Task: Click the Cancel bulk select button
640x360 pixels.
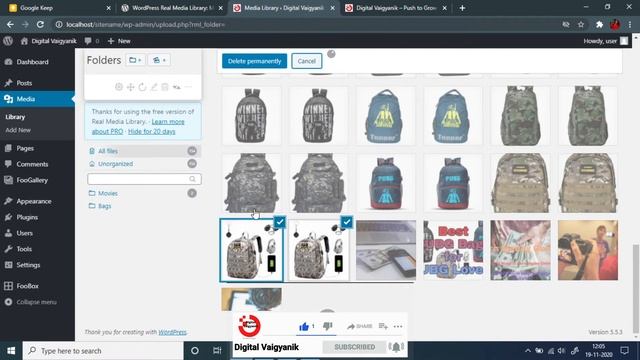Action: pos(307,61)
